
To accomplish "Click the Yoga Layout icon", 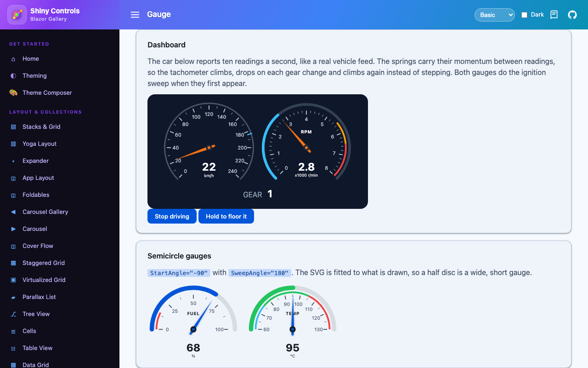I will tap(13, 144).
